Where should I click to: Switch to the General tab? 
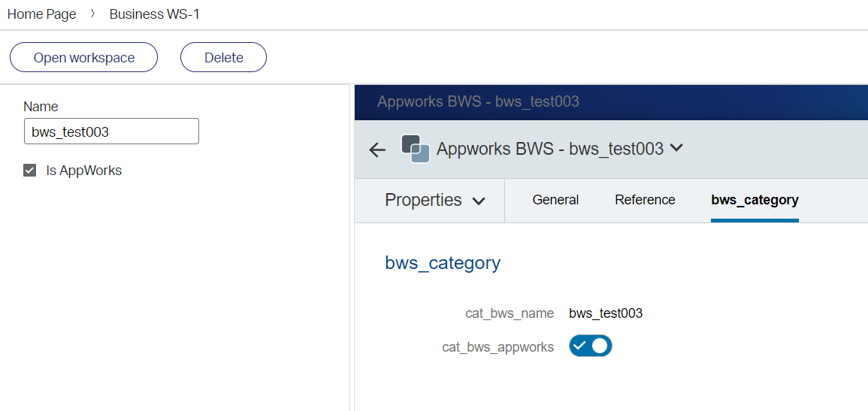point(555,200)
